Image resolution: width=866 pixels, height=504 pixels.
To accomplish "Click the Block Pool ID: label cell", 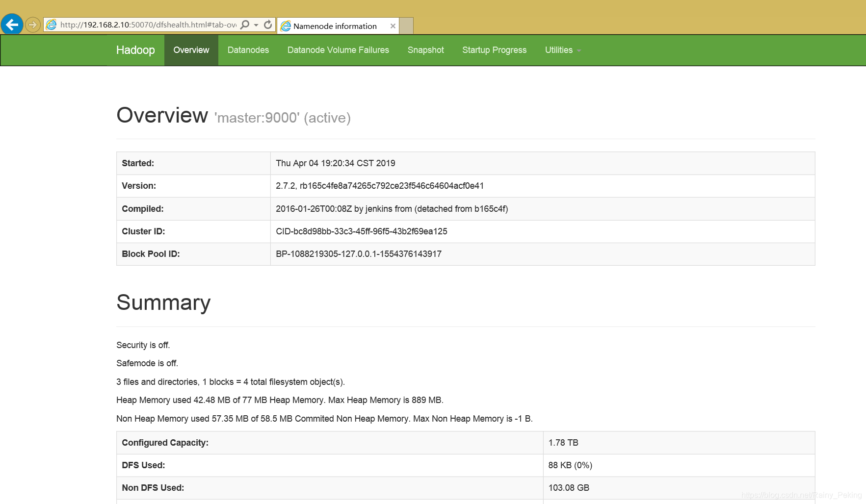I will click(x=193, y=254).
